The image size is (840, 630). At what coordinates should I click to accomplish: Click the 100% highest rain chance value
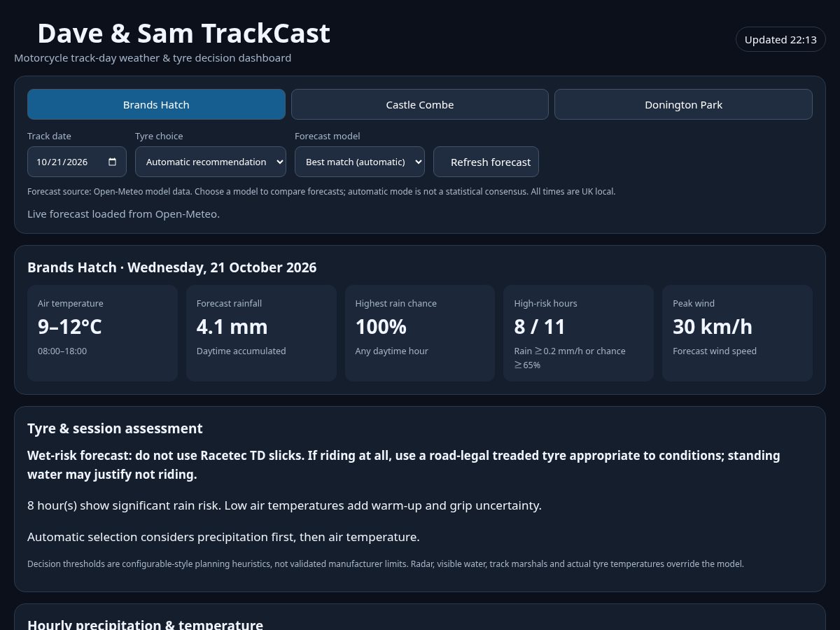[381, 327]
